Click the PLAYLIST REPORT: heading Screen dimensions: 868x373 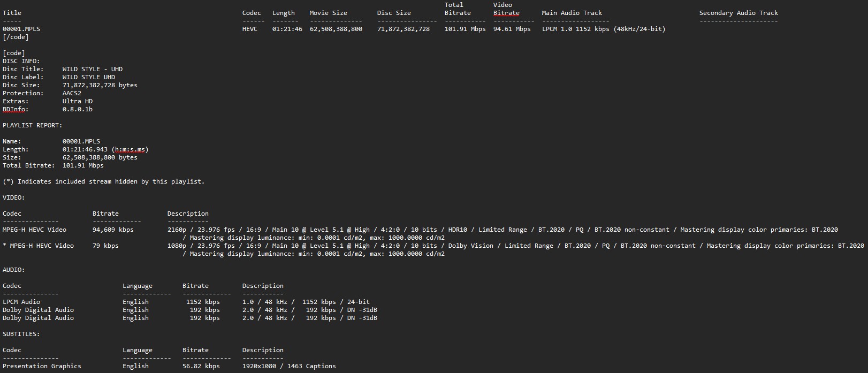(x=32, y=125)
